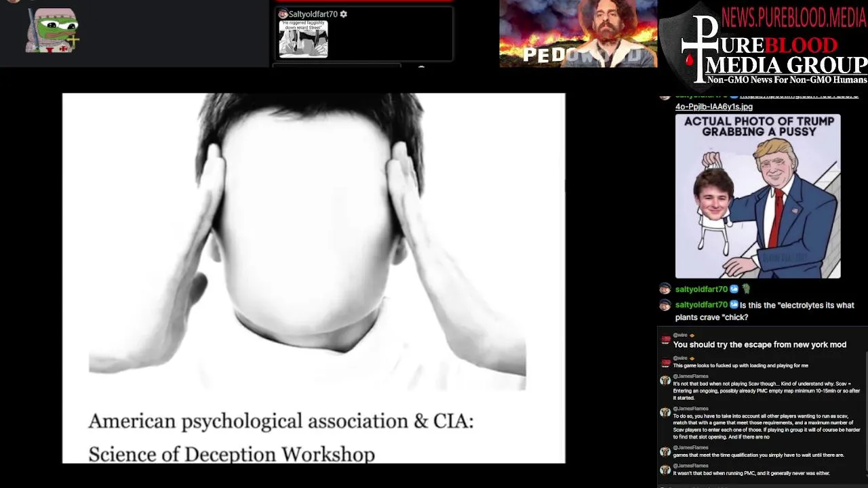Select the message beginning 'To do so, you have'
868x488 pixels.
point(766,426)
